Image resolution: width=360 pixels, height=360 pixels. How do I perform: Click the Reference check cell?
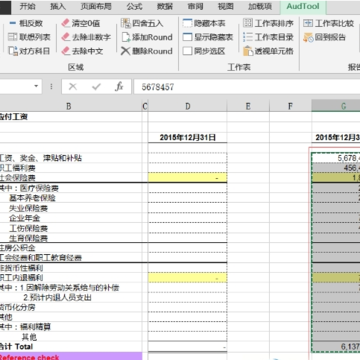71,356
